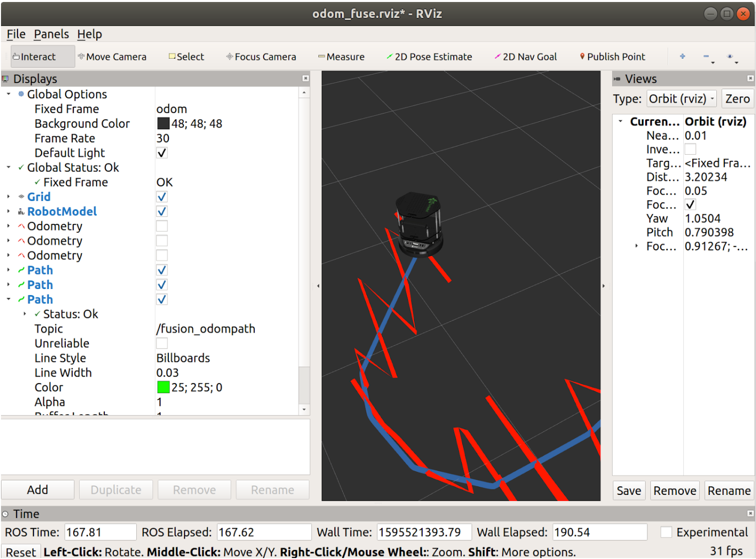Collapse the Global Options tree item

pyautogui.click(x=8, y=94)
